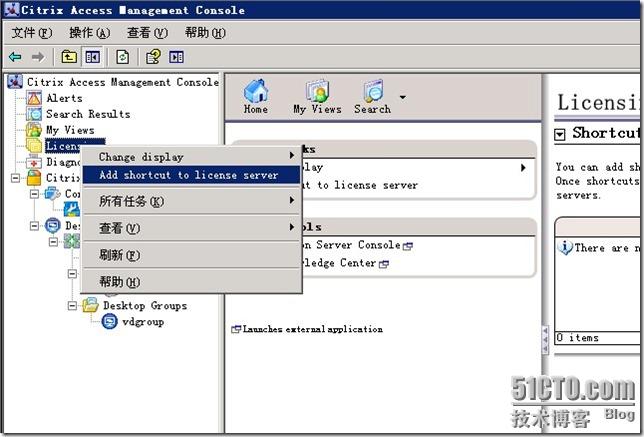644x437 pixels.
Task: Expand the Change display arrow in tasks panel
Action: coord(523,168)
